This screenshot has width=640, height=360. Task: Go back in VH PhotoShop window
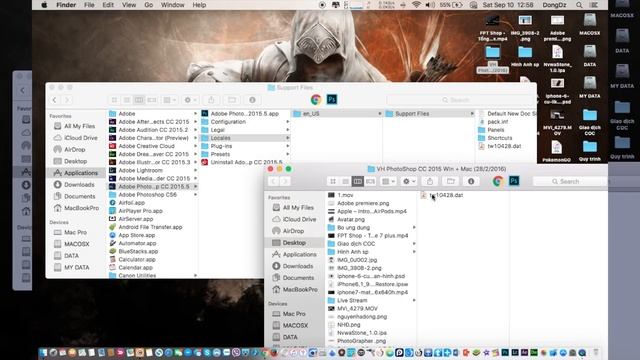(x=273, y=181)
